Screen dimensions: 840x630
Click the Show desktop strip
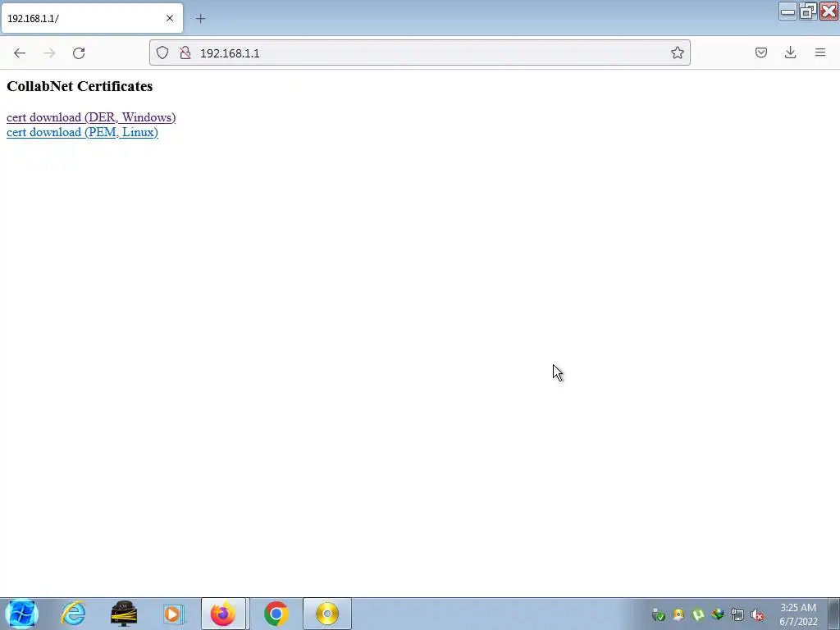click(x=834, y=614)
